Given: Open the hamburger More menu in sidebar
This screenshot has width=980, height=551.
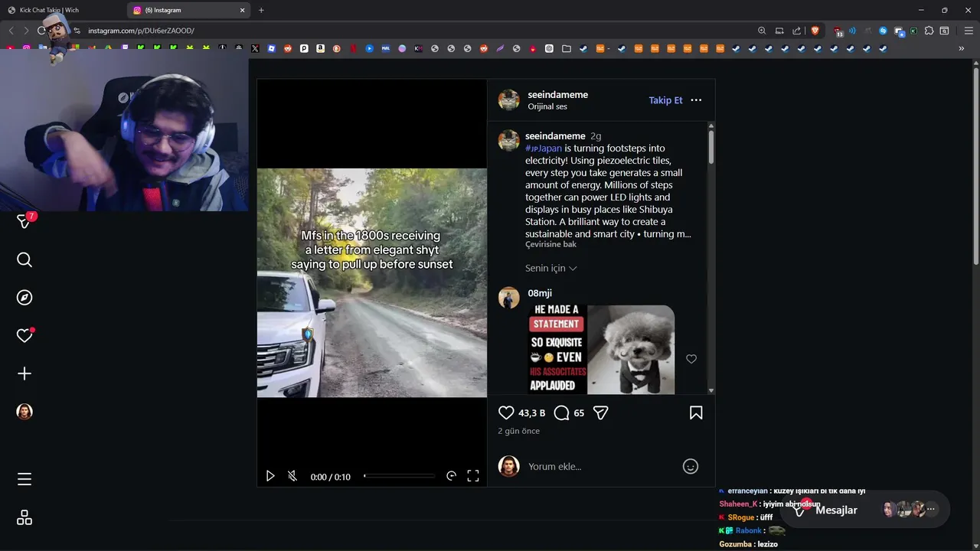Looking at the screenshot, I should click(x=24, y=479).
